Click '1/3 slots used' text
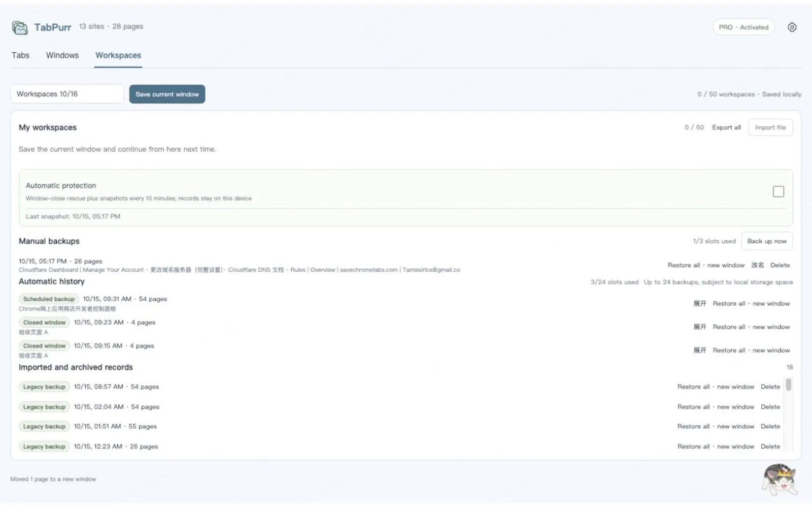The image size is (812, 508). click(x=714, y=241)
